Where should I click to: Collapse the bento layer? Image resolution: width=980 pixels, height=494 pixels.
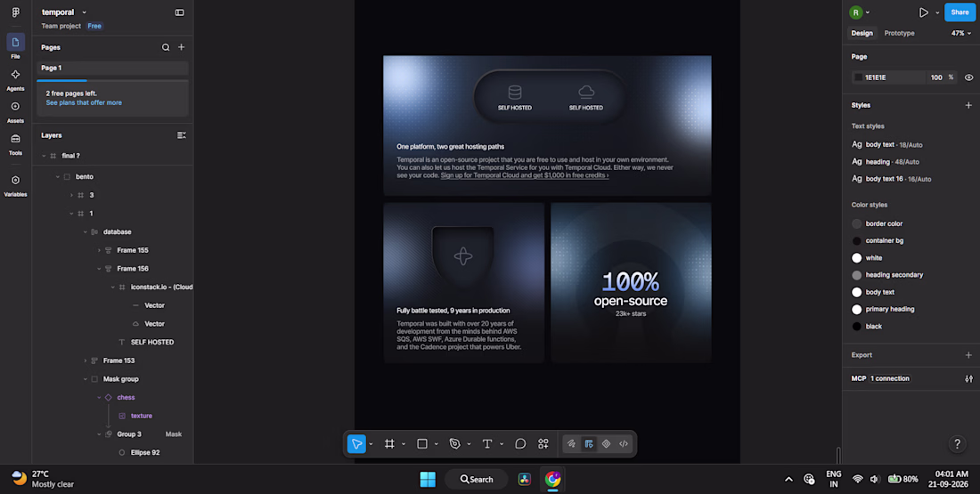(58, 177)
